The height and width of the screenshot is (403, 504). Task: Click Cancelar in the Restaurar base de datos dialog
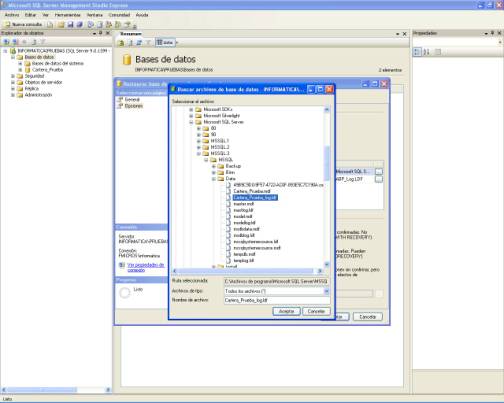(x=368, y=317)
